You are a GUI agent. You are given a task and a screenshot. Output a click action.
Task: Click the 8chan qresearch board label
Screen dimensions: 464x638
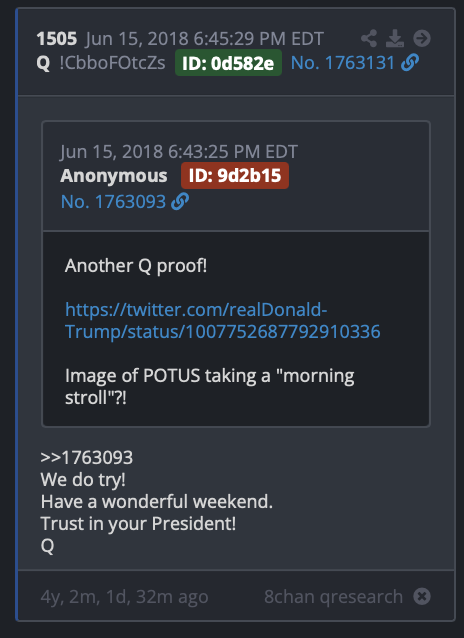pyautogui.click(x=333, y=597)
